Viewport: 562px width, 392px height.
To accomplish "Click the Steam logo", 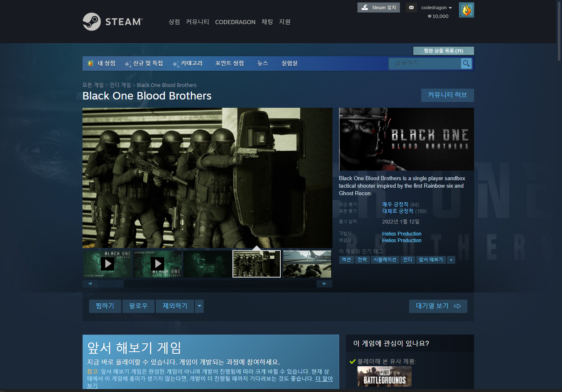I will tap(113, 22).
